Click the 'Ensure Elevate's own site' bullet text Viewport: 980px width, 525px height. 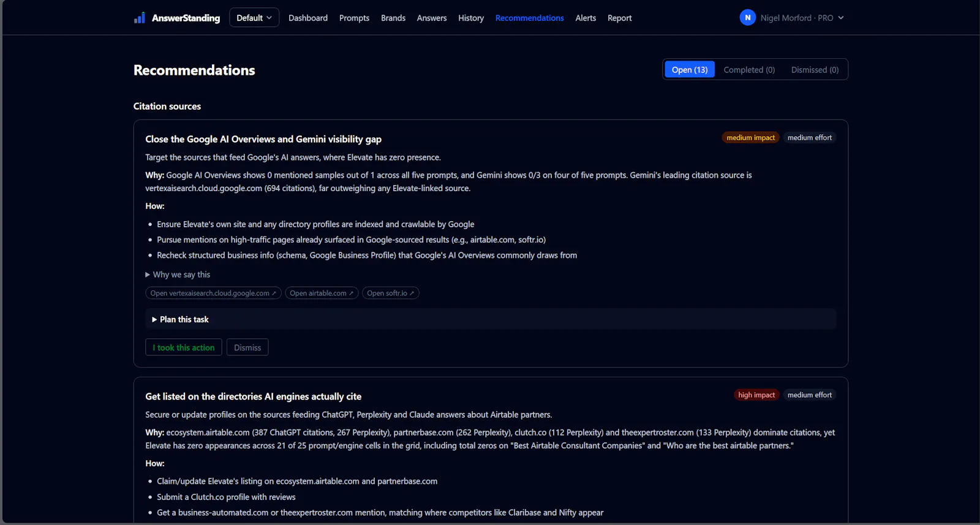(x=315, y=224)
